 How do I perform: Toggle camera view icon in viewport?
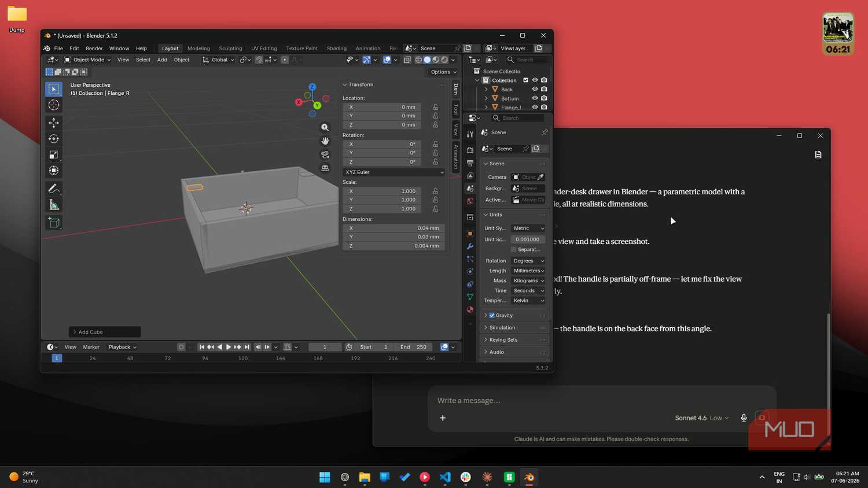[325, 154]
